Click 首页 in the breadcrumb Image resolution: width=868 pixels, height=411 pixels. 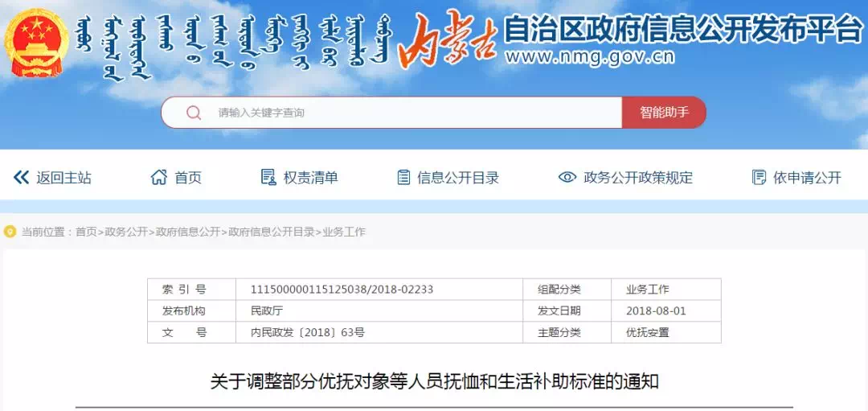(x=86, y=232)
